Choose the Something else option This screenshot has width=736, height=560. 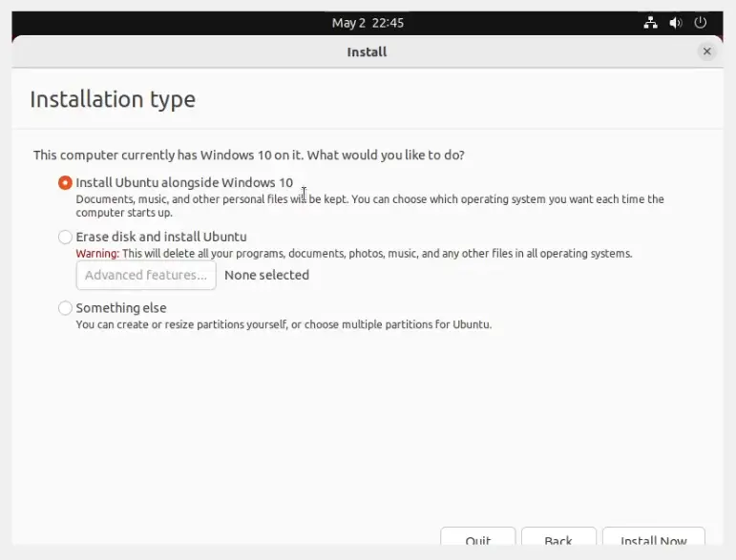coord(65,308)
